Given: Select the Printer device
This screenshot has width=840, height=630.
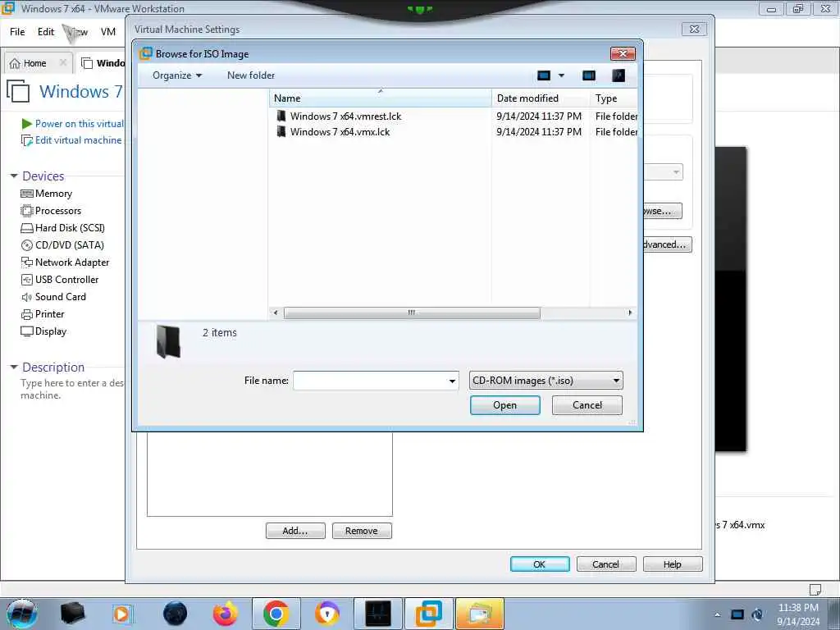Looking at the screenshot, I should pos(43,314).
